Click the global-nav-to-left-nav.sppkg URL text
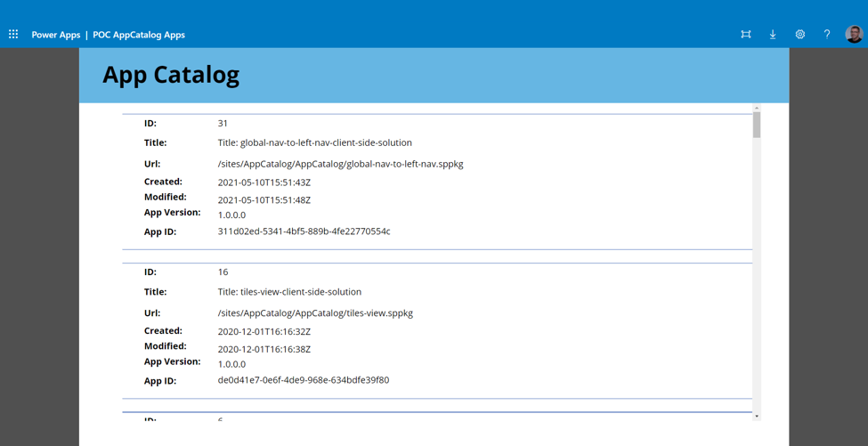The width and height of the screenshot is (868, 446). (x=340, y=164)
